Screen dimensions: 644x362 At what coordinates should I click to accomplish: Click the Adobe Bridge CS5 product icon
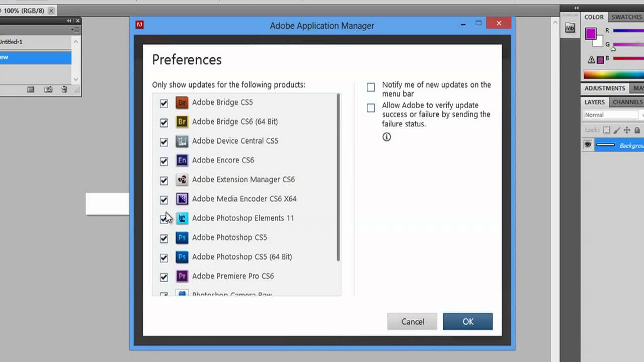click(182, 103)
